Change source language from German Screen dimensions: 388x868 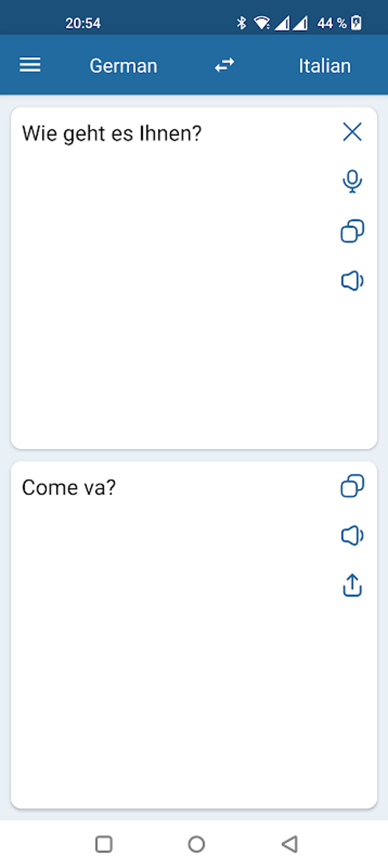click(123, 66)
